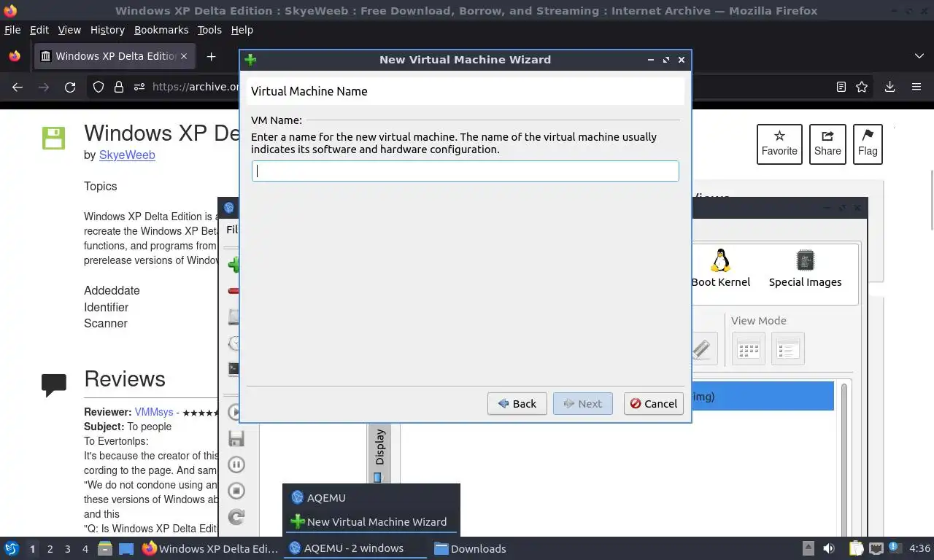
Task: Open the desktop start menu icon
Action: [x=12, y=548]
